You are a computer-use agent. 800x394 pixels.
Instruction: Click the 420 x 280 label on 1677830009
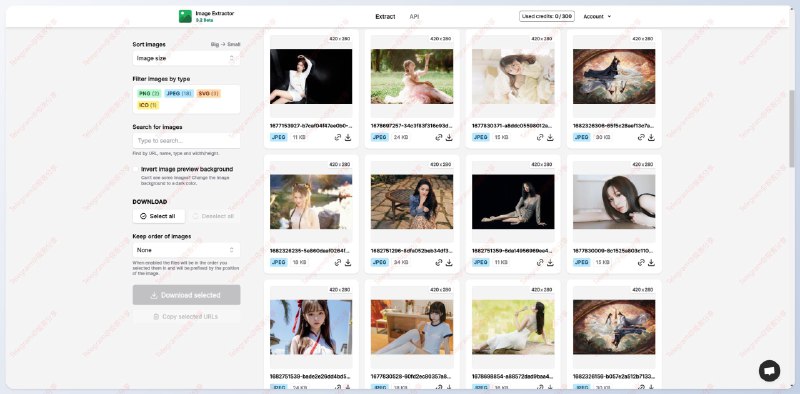[642, 164]
